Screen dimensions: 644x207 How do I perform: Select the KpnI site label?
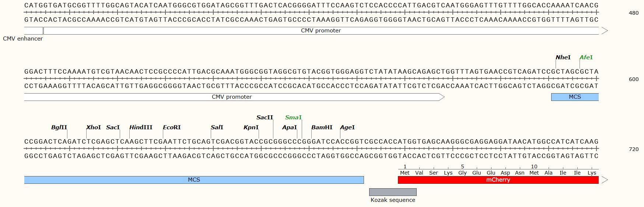pyautogui.click(x=251, y=127)
